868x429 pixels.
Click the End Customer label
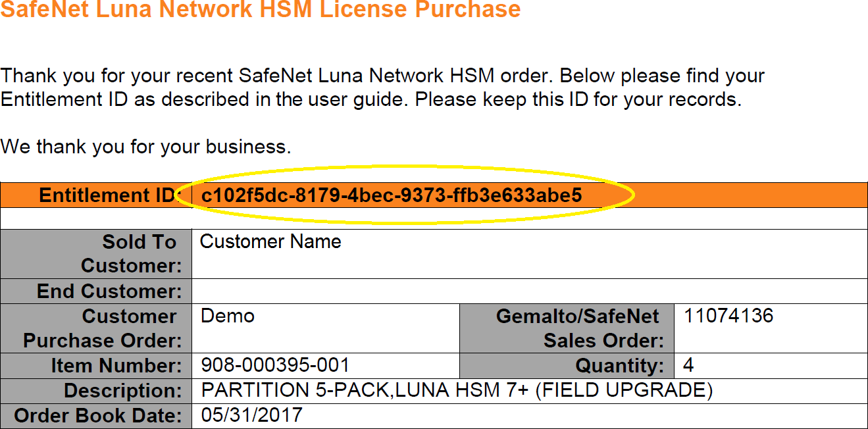click(x=109, y=291)
